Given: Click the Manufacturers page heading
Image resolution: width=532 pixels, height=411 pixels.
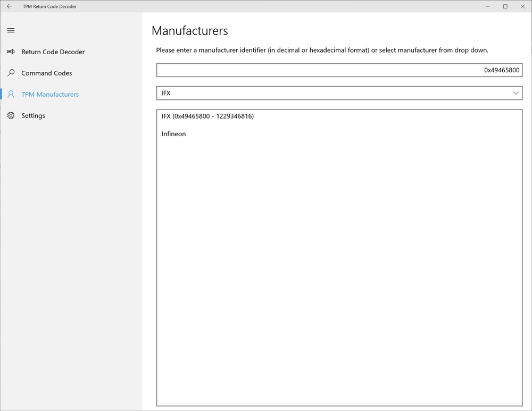Looking at the screenshot, I should [190, 31].
